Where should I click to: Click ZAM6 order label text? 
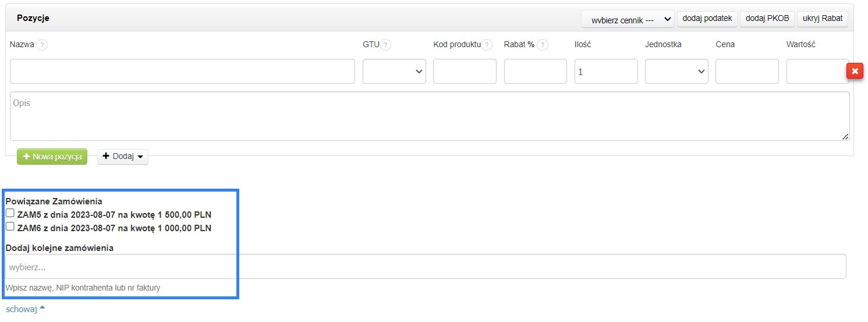tap(114, 228)
